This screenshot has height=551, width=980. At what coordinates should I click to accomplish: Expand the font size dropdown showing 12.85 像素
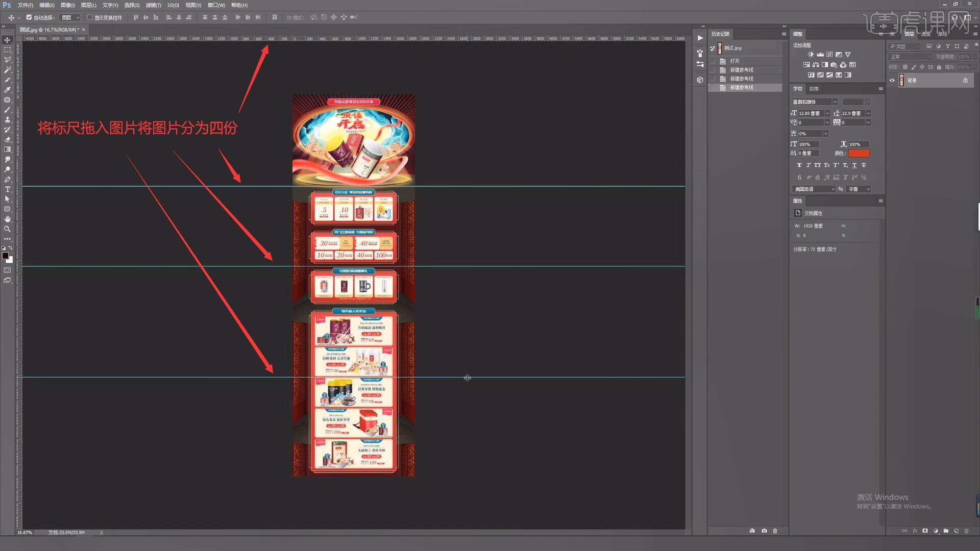point(827,113)
